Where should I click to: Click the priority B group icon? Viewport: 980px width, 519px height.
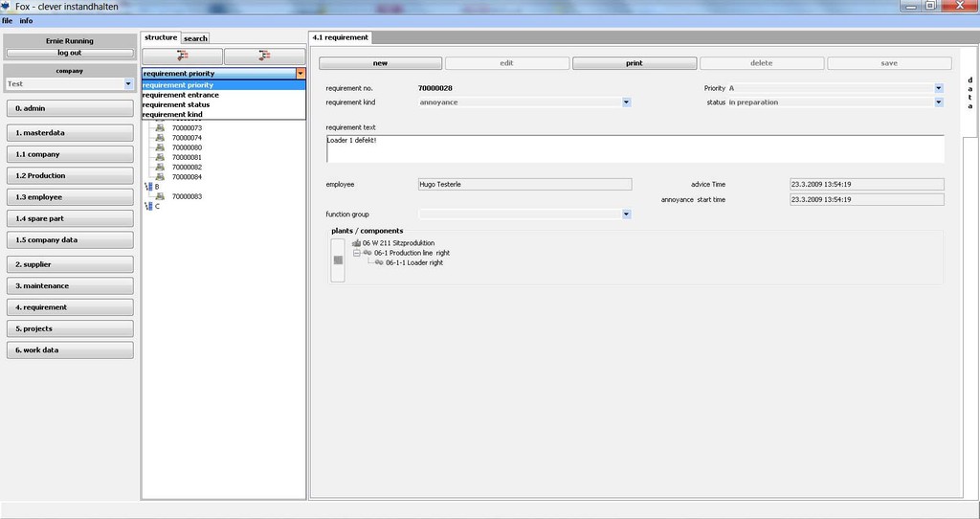tap(147, 187)
